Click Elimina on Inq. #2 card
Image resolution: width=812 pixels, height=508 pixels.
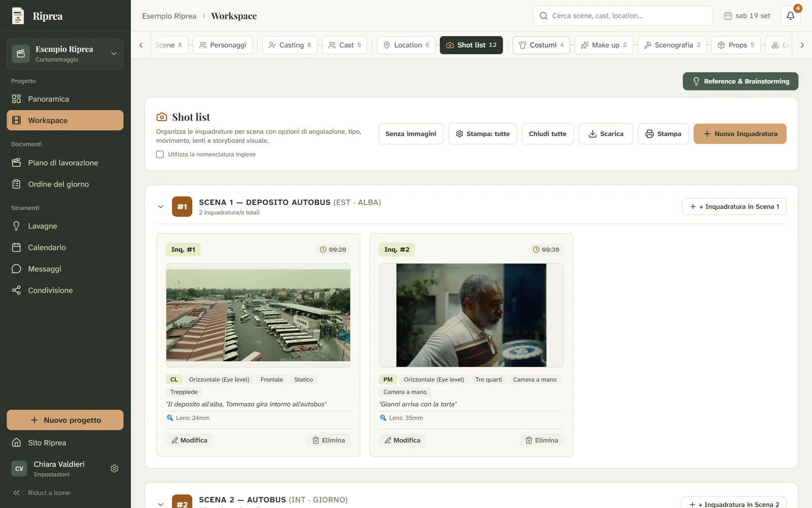(x=542, y=440)
